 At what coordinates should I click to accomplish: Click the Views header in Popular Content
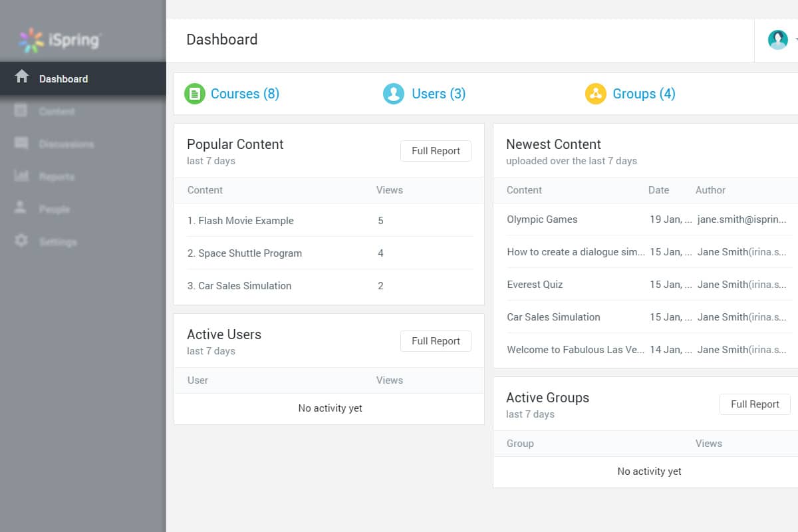tap(390, 190)
